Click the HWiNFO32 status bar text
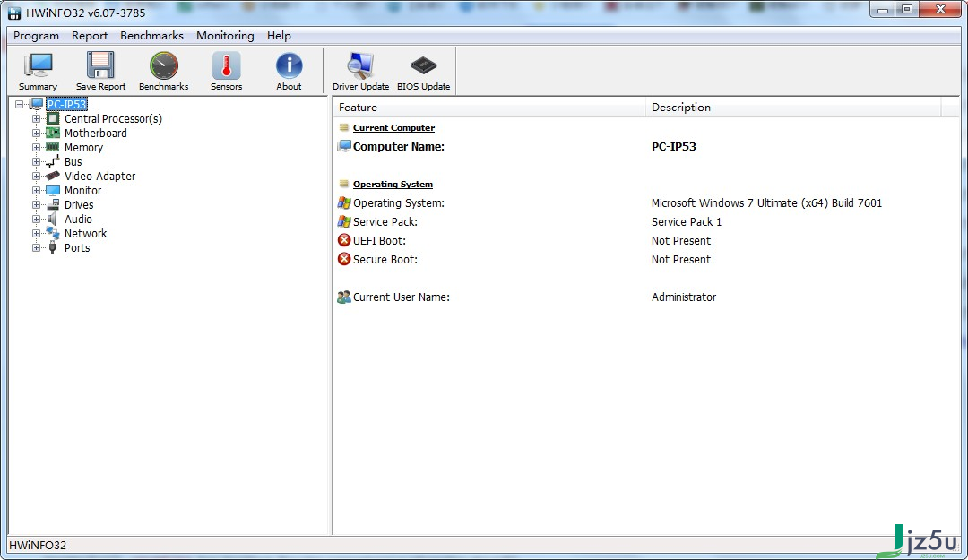This screenshot has width=968, height=560. (x=38, y=545)
